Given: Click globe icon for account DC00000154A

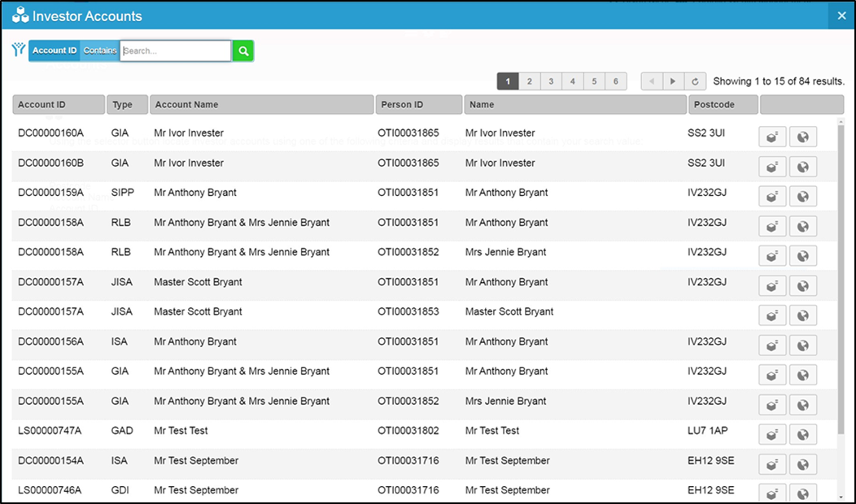Looking at the screenshot, I should [x=802, y=464].
